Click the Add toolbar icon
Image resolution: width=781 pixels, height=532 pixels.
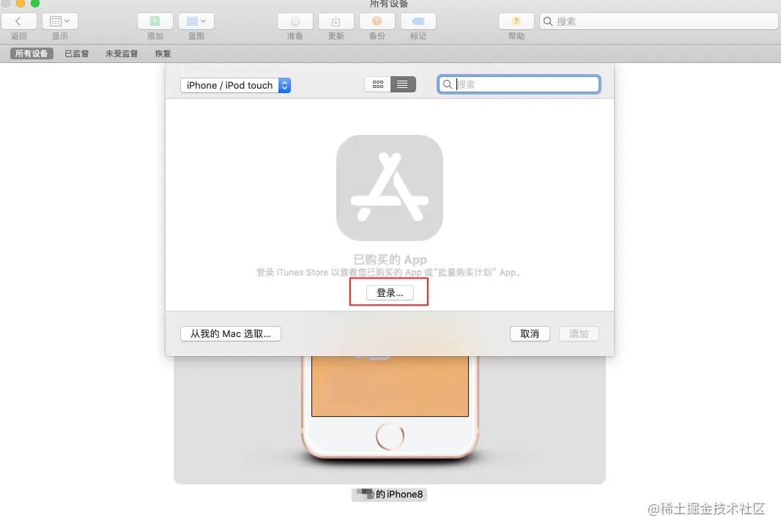tap(155, 21)
